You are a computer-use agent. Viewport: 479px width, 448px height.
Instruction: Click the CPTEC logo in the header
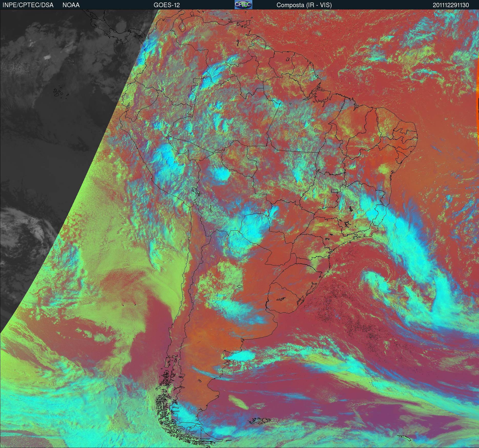click(x=243, y=5)
